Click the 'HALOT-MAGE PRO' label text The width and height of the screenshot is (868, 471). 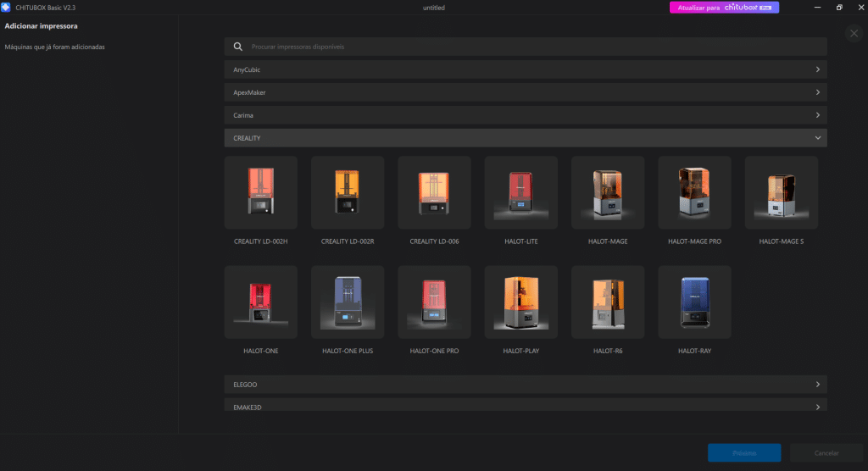pyautogui.click(x=695, y=241)
